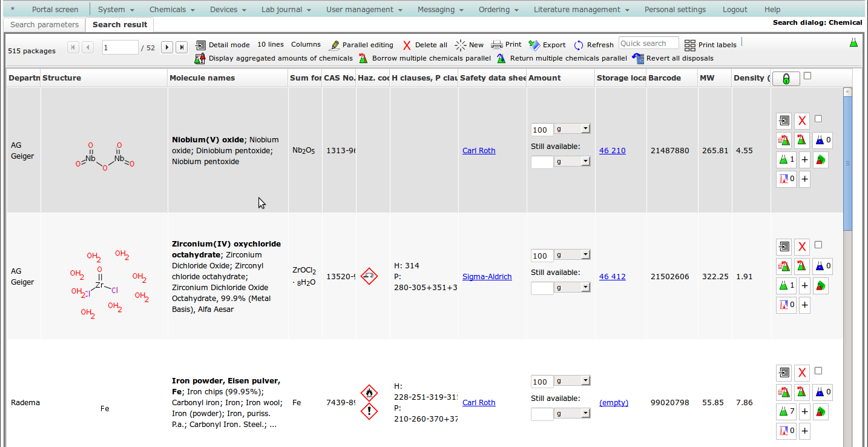Viewport: 868px width, 447px height.
Task: Open amount unit dropdown for Niobium(V) oxide
Action: click(x=571, y=129)
